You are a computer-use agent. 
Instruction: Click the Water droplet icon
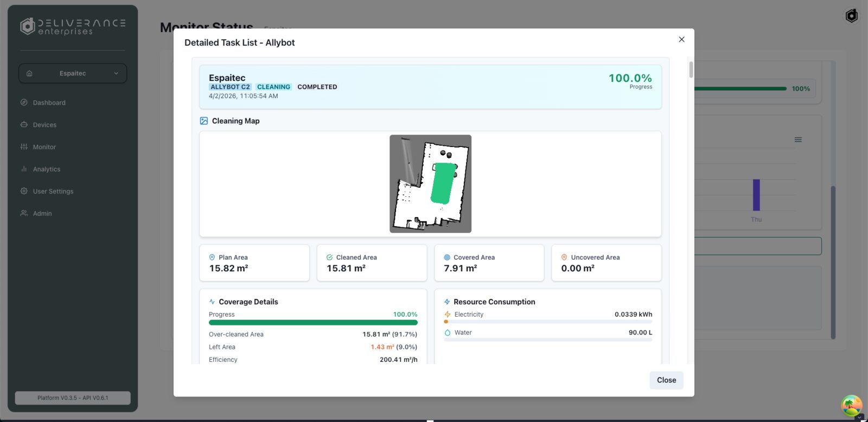pyautogui.click(x=448, y=333)
